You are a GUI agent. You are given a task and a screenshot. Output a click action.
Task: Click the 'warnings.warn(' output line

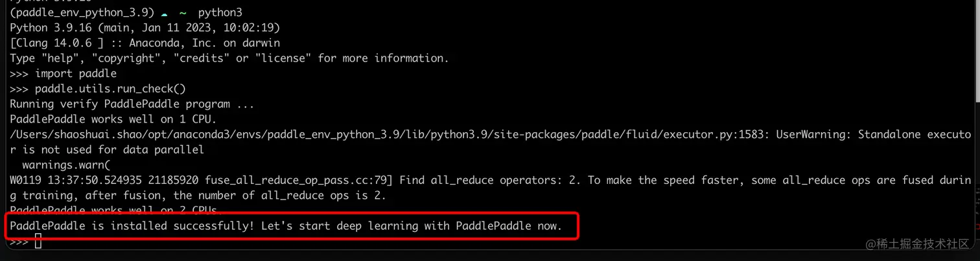point(67,165)
